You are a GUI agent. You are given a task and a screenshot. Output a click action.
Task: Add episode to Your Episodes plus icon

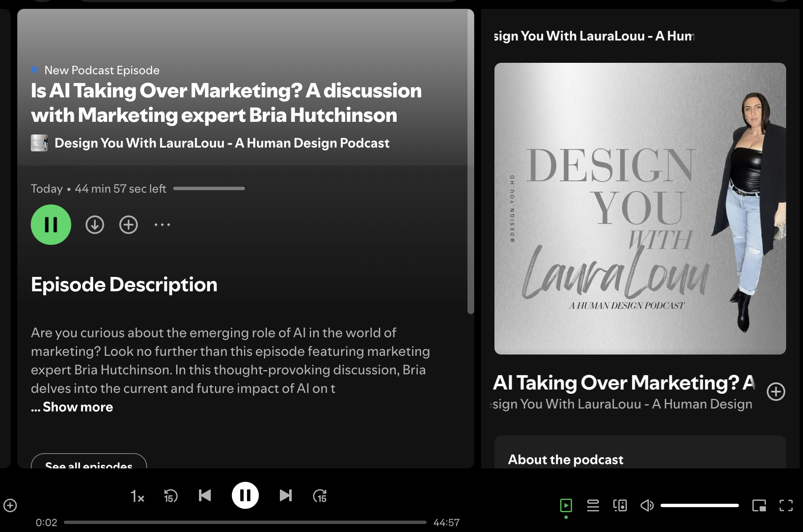129,225
